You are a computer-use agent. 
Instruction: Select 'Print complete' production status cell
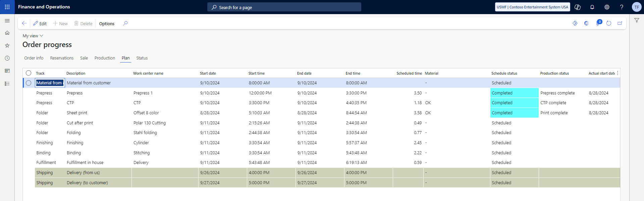[554, 113]
